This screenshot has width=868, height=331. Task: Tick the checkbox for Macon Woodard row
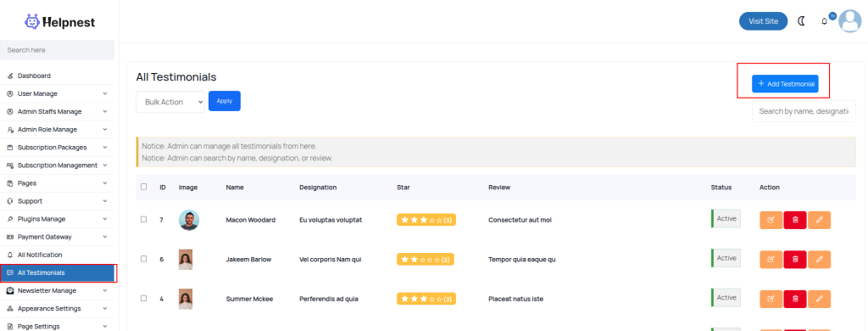click(x=144, y=220)
